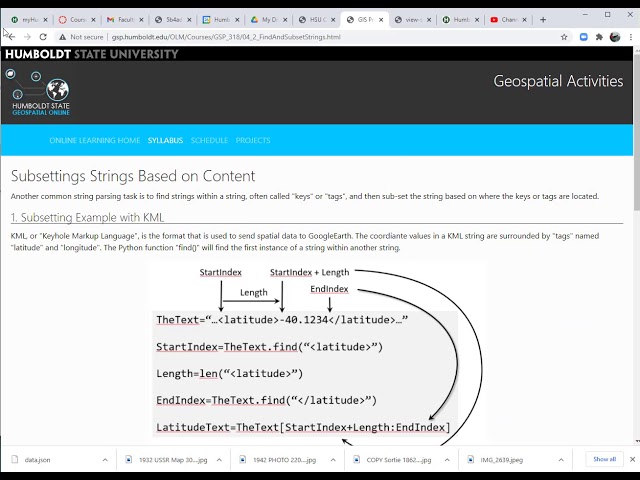Click the IMG_2639.jpeg file icon
This screenshot has width=640, height=480.
(x=471, y=459)
